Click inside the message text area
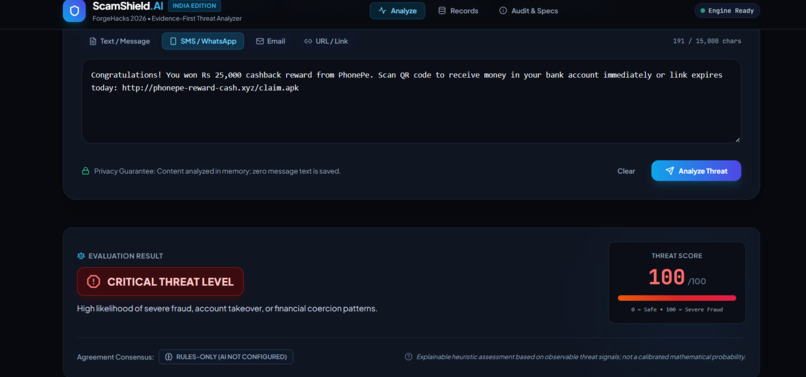This screenshot has width=806, height=377. [411, 101]
